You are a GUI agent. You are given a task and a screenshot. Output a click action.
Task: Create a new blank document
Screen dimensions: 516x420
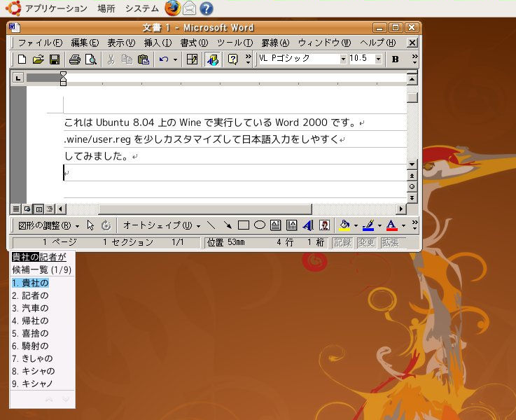[x=22, y=59]
